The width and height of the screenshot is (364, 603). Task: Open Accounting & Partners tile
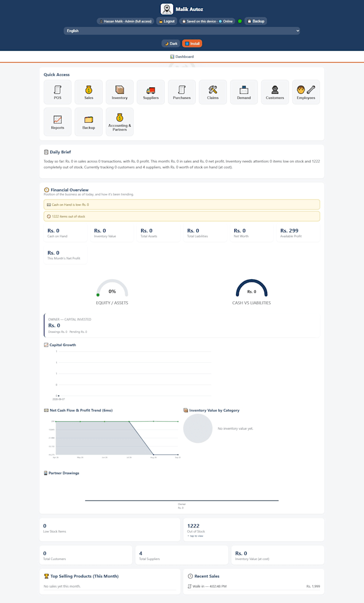click(x=120, y=122)
